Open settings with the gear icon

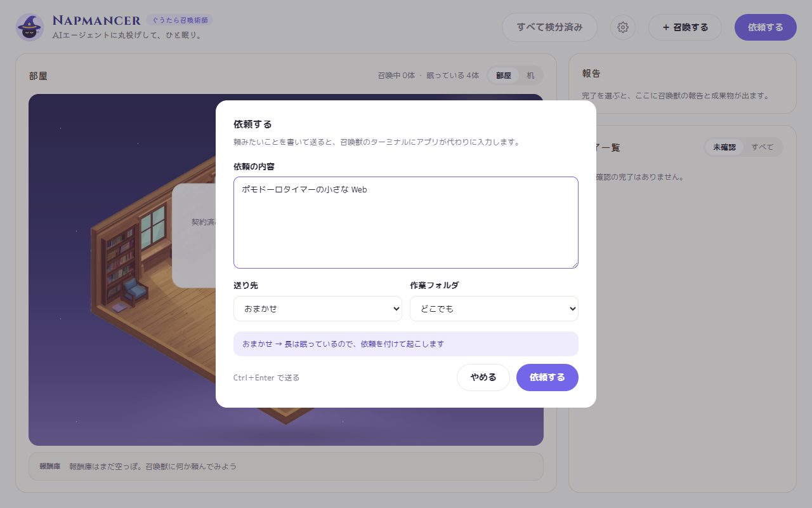623,27
